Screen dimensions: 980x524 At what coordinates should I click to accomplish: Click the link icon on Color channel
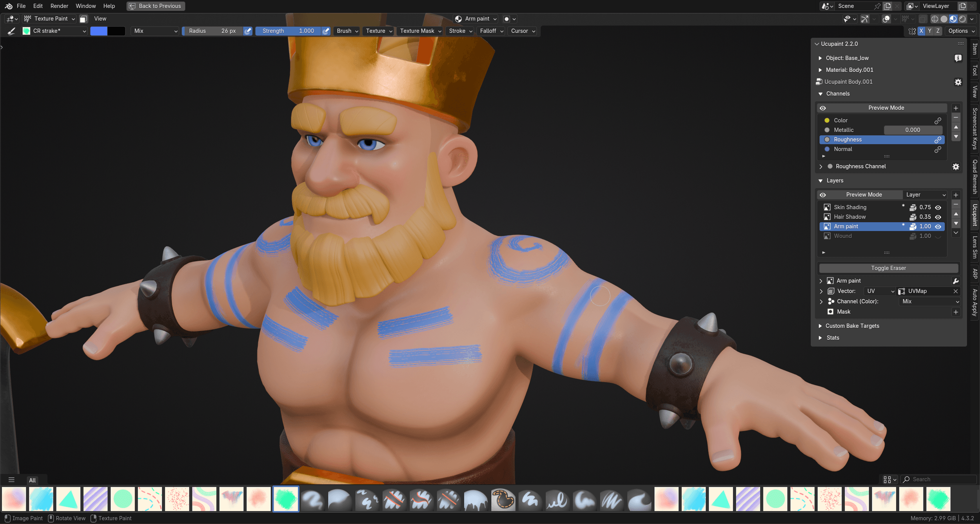938,120
